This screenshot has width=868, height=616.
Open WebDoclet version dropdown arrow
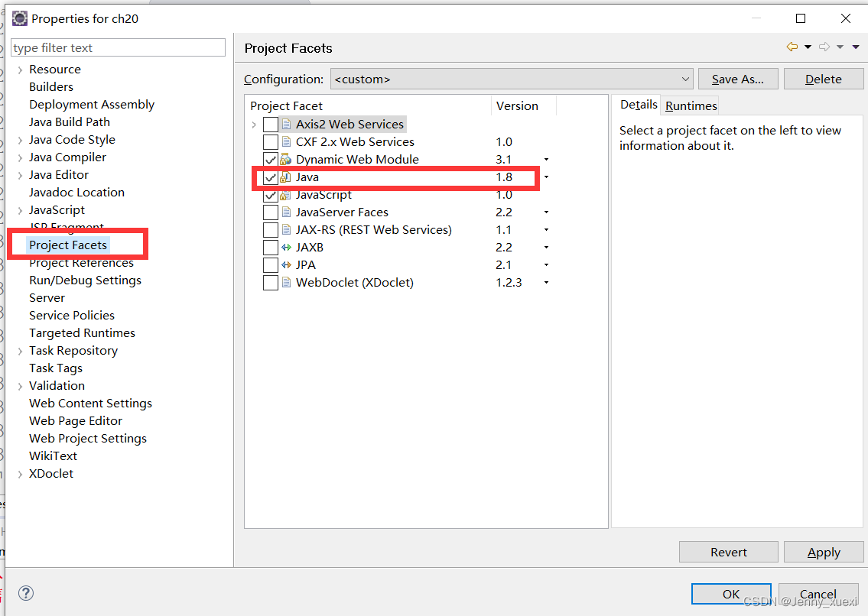(x=546, y=282)
